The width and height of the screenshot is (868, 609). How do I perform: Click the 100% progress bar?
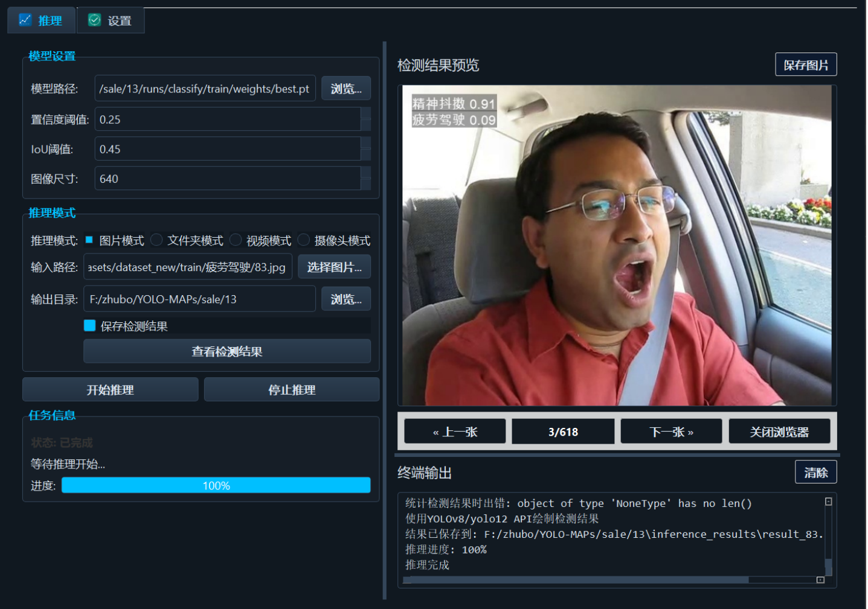[x=216, y=485]
